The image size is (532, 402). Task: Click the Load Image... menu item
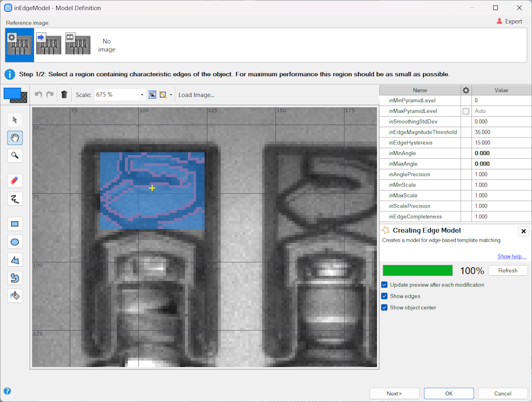pos(196,95)
